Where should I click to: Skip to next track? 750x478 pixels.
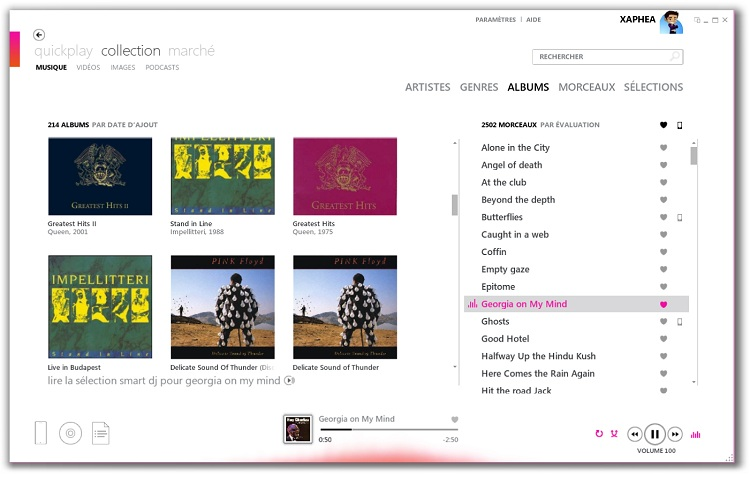[x=675, y=434]
